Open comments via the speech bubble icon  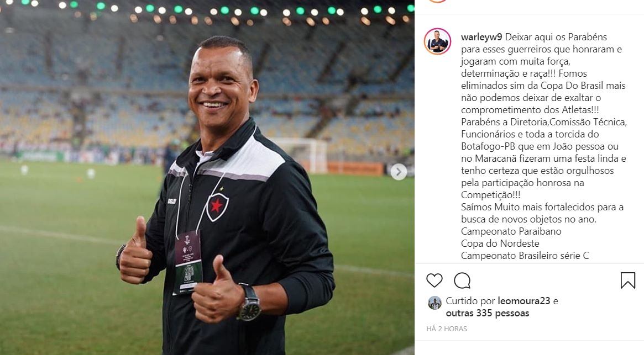(x=462, y=280)
